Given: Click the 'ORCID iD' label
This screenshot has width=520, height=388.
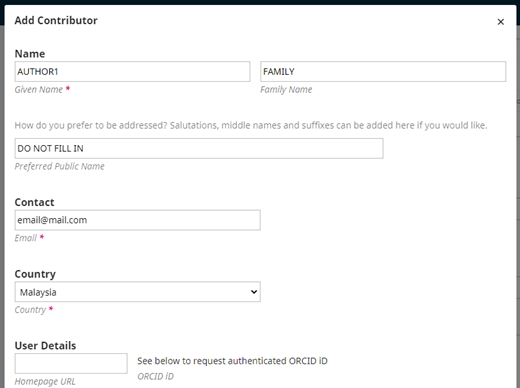Looking at the screenshot, I should coord(155,376).
